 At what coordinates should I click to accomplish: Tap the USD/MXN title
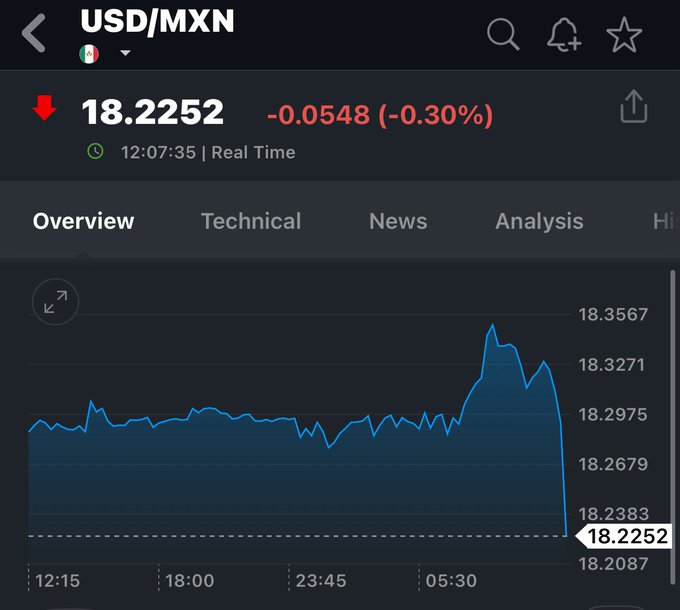[157, 21]
